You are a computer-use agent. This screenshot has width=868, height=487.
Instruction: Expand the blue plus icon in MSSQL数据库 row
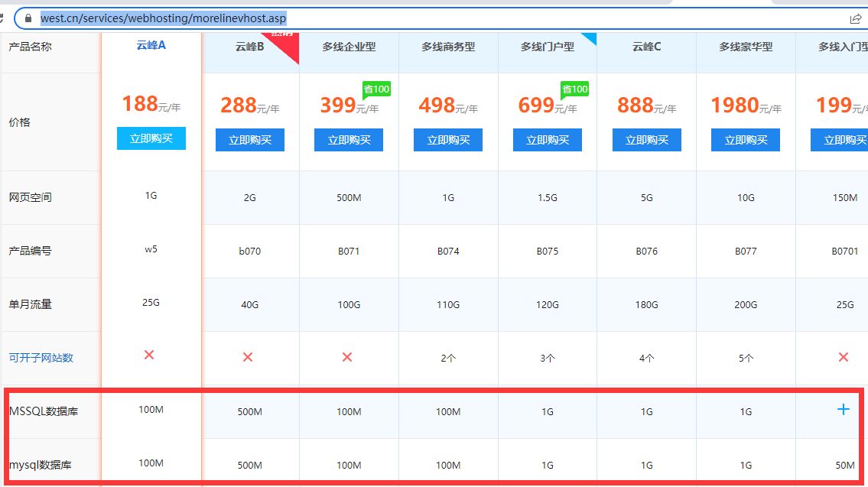(x=843, y=410)
